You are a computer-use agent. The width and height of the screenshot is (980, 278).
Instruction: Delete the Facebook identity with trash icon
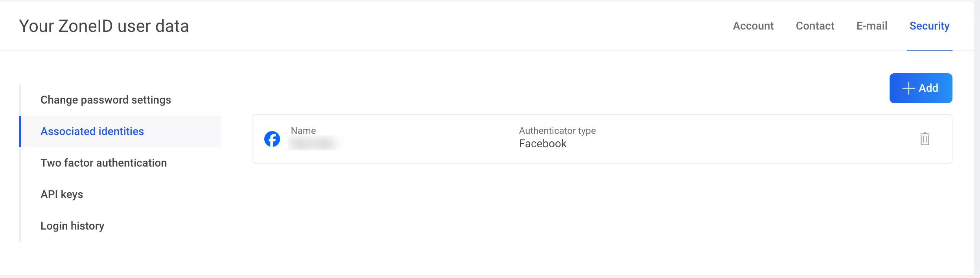925,139
